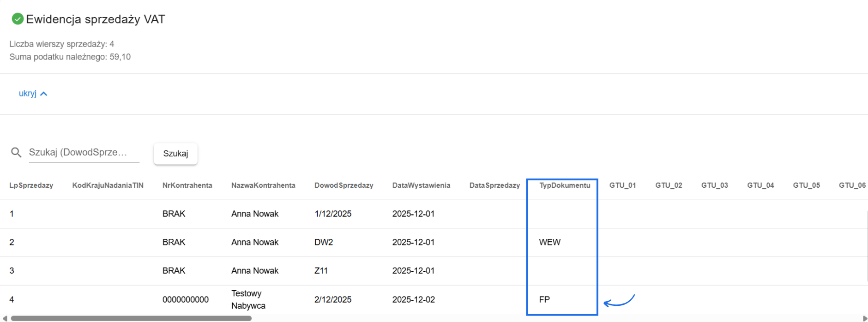Select the Testowy Nabywca contractor cell
Screen dimensions: 868x322
pyautogui.click(x=248, y=299)
